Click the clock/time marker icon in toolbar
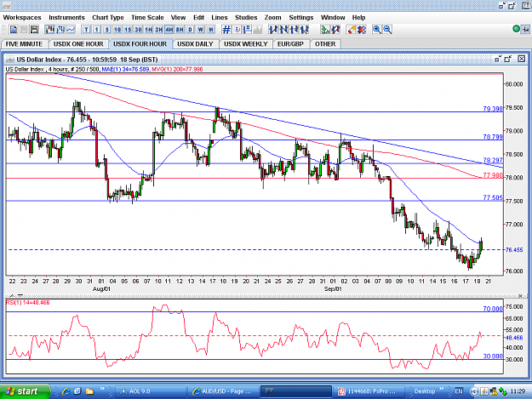Image resolution: width=532 pixels, height=399 pixels. pyautogui.click(x=237, y=30)
